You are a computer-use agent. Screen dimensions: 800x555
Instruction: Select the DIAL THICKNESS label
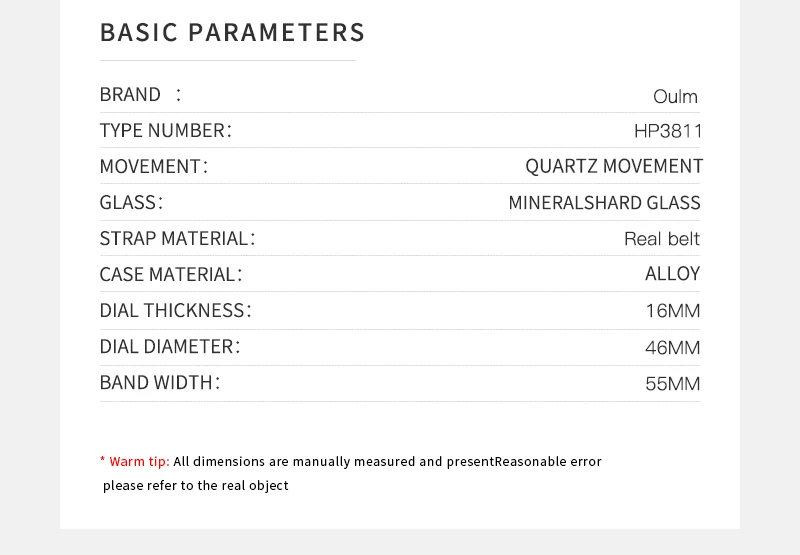point(175,311)
